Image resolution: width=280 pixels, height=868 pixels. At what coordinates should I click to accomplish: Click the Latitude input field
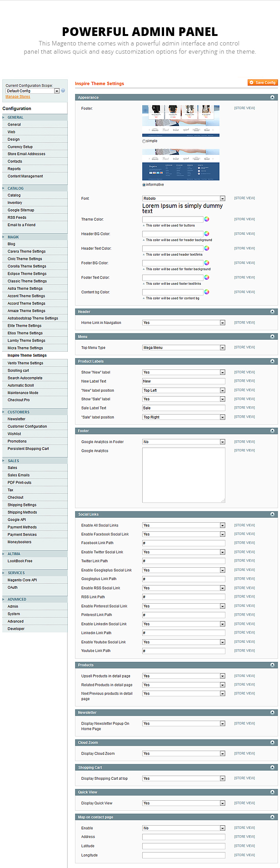[x=184, y=846]
